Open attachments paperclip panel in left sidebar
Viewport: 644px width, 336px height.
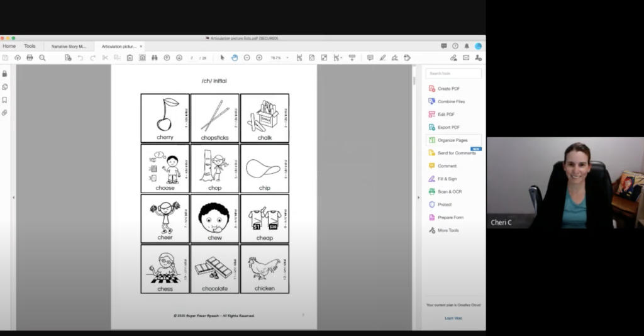click(x=5, y=113)
